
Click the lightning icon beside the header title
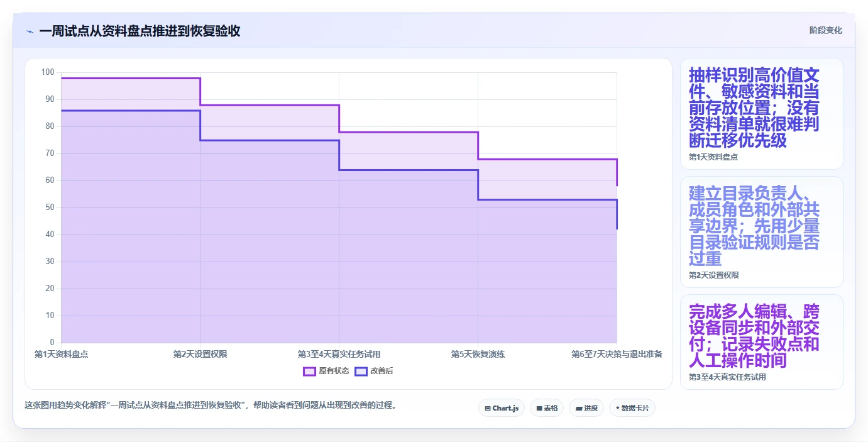coord(30,31)
